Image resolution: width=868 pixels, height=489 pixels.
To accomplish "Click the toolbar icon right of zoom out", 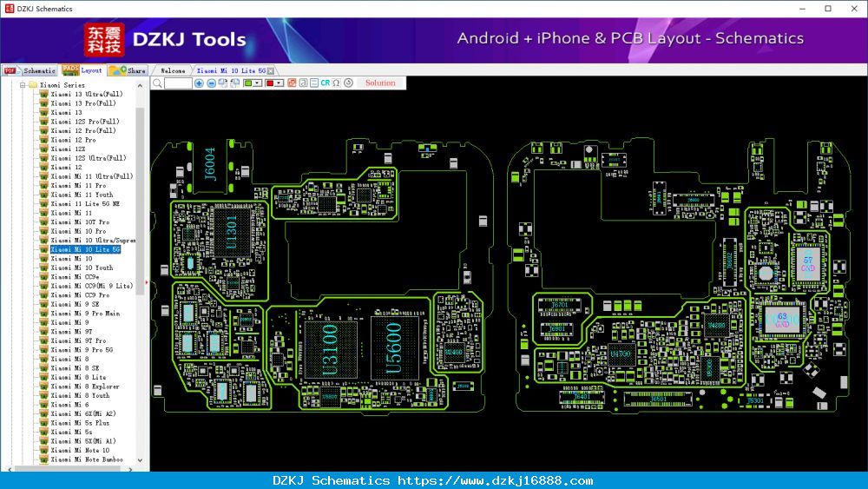I will (223, 83).
